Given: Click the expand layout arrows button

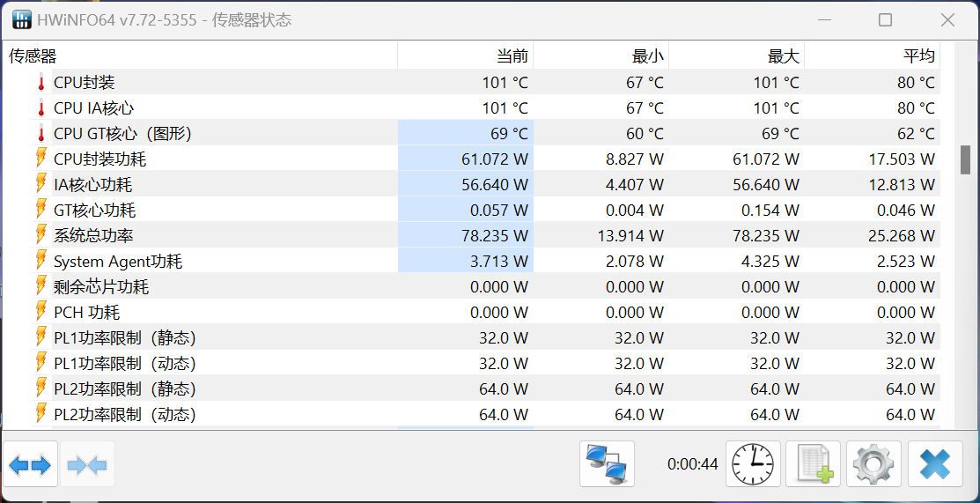Looking at the screenshot, I should pyautogui.click(x=31, y=464).
